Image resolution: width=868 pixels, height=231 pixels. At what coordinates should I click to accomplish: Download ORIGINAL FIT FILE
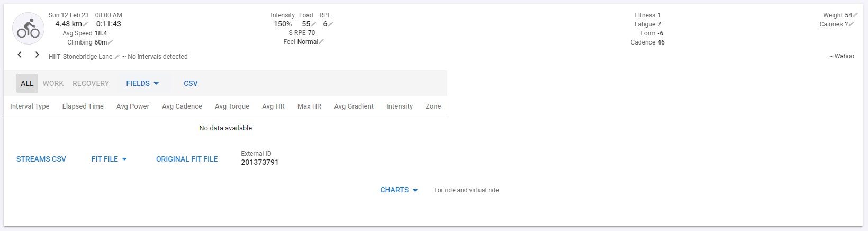[x=187, y=159]
